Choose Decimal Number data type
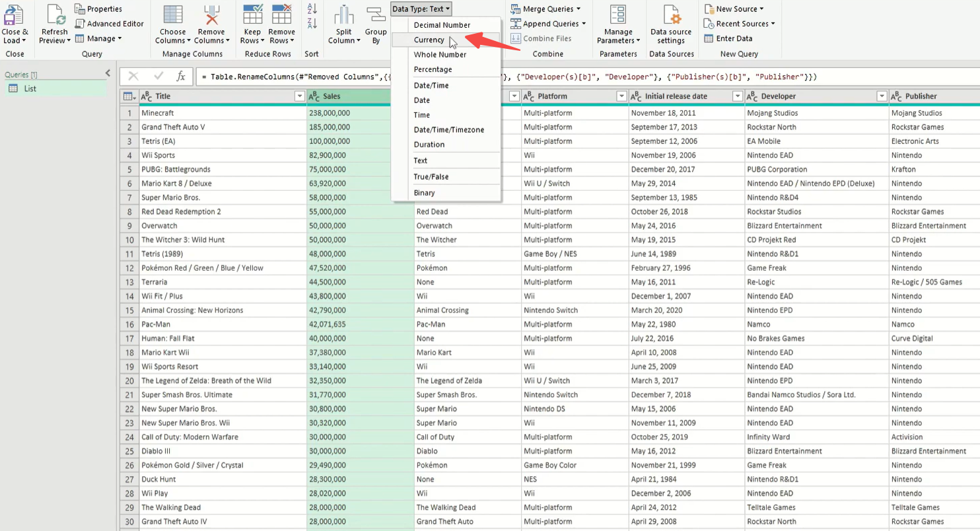This screenshot has width=980, height=531. click(446, 25)
